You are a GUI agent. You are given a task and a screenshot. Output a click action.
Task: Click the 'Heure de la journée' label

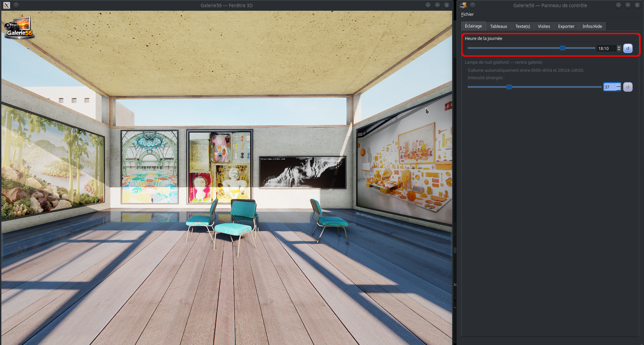483,39
